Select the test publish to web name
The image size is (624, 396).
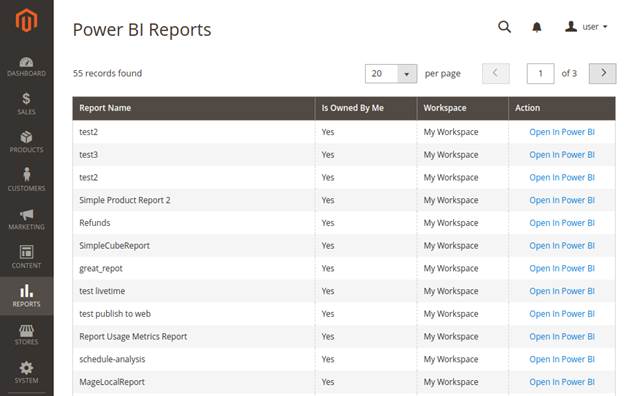point(115,314)
